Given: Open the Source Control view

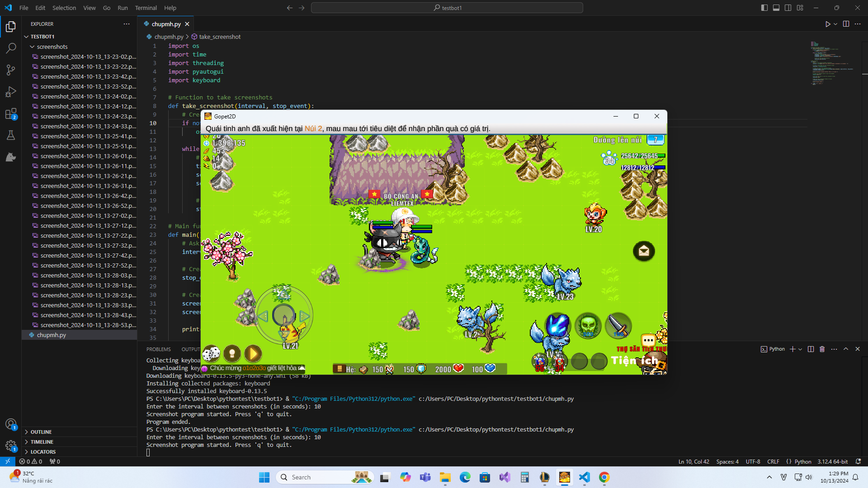Looking at the screenshot, I should pos(11,70).
